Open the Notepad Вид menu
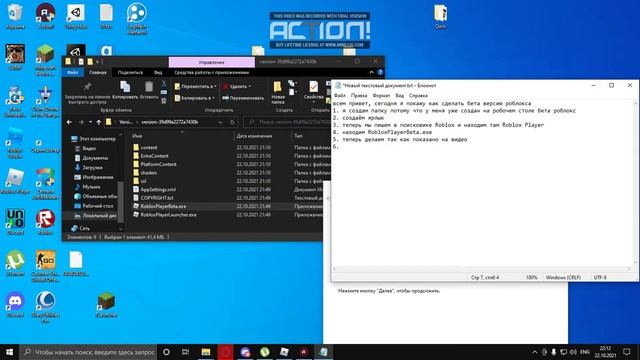The height and width of the screenshot is (360, 640). (400, 96)
